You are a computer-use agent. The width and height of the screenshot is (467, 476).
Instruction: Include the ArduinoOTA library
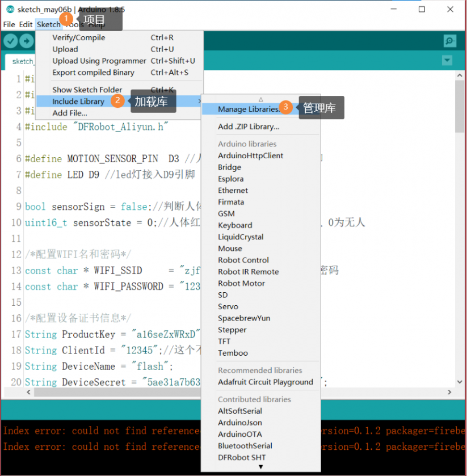(261, 434)
